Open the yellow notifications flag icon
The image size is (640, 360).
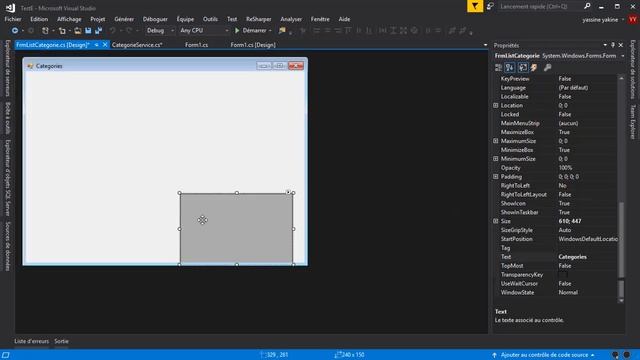[475, 7]
